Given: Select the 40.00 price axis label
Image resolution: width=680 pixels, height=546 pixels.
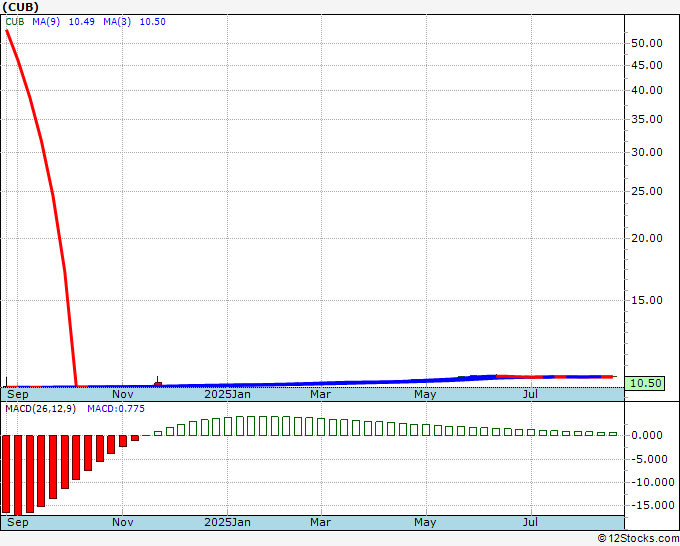Looking at the screenshot, I should pyautogui.click(x=647, y=90).
